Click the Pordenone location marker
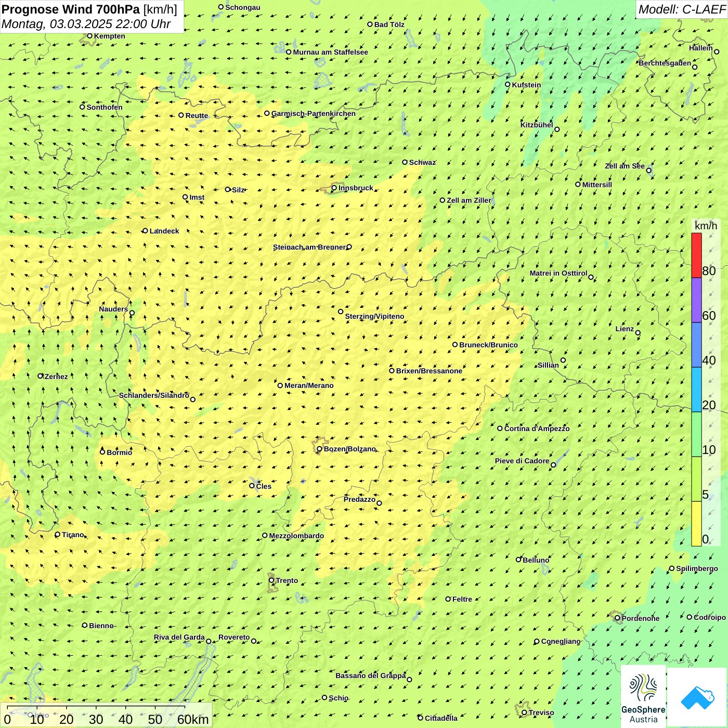 click(x=618, y=618)
